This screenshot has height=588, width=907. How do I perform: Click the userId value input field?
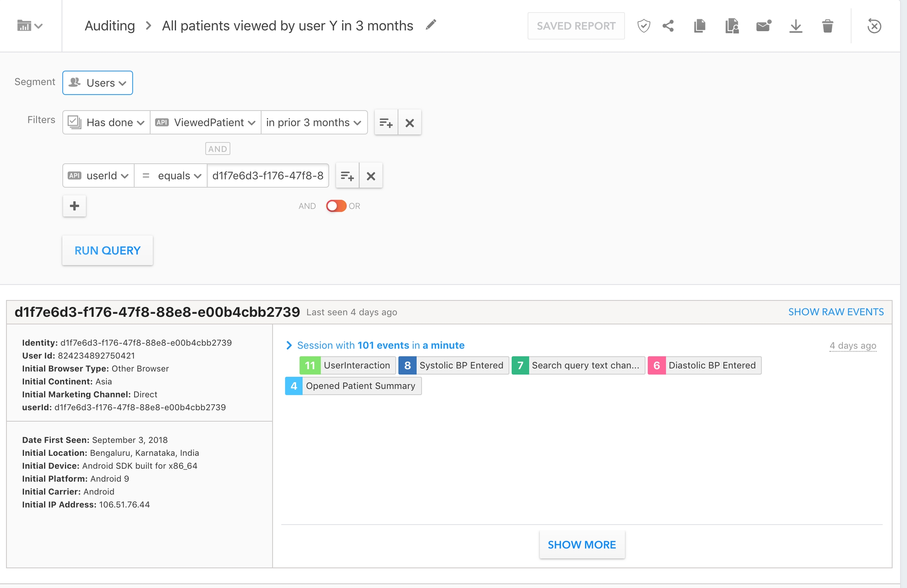pyautogui.click(x=268, y=176)
